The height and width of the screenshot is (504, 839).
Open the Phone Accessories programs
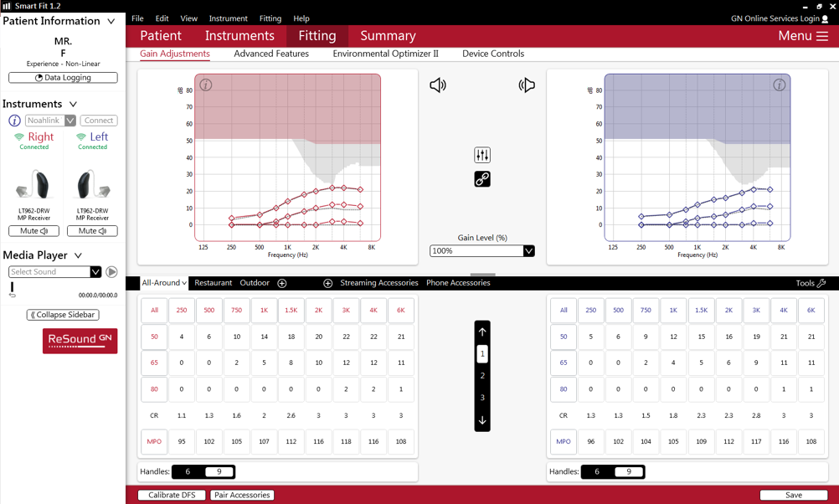pos(458,283)
